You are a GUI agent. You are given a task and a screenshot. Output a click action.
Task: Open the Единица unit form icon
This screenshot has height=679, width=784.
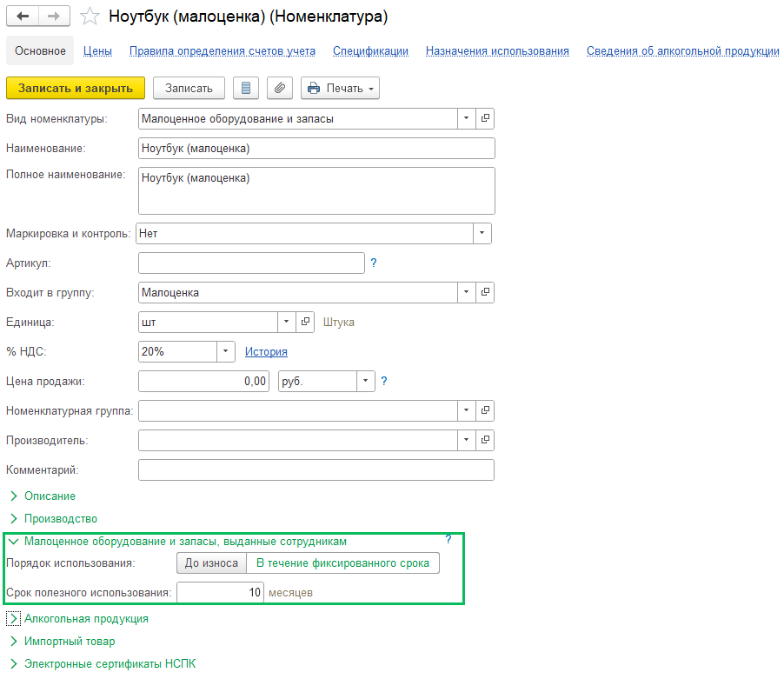pyautogui.click(x=304, y=323)
